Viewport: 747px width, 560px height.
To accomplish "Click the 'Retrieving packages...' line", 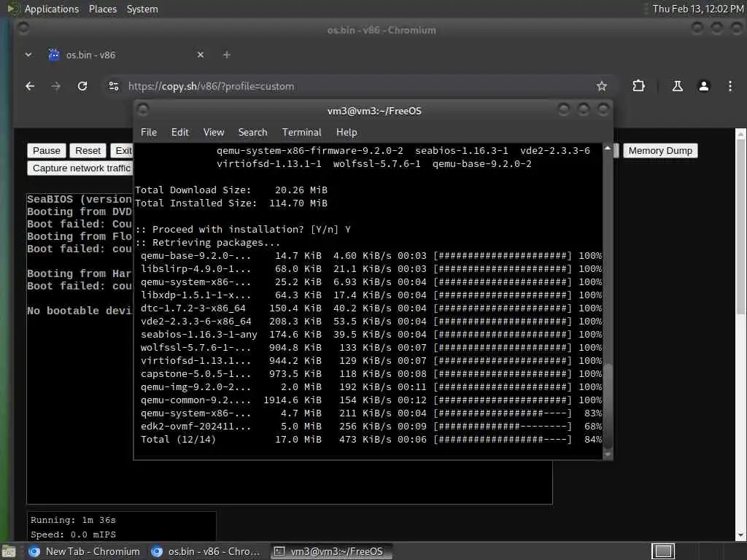I will (x=208, y=243).
